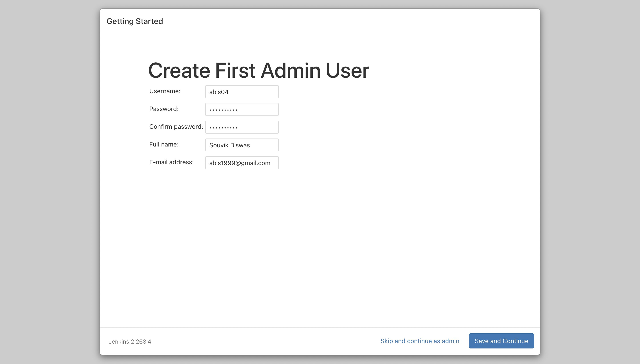Click the Full name input box
This screenshot has width=640, height=364.
pos(242,145)
